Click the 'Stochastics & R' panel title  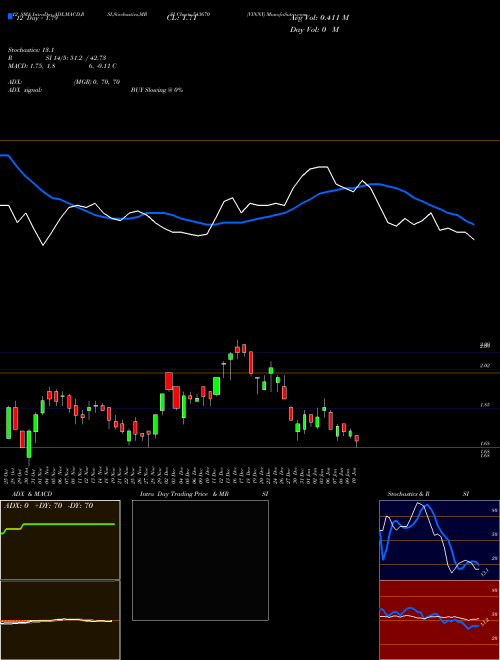(408, 494)
